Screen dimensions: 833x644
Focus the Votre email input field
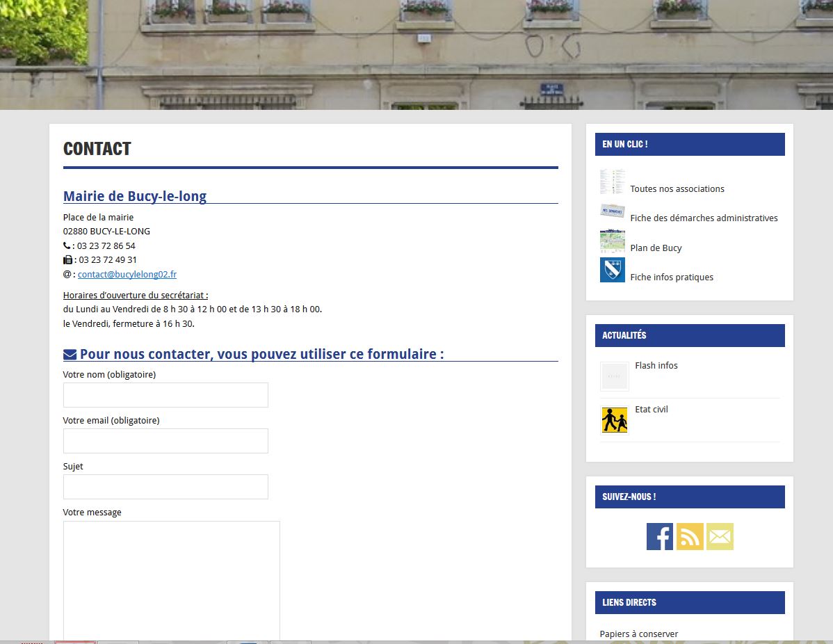click(x=165, y=441)
